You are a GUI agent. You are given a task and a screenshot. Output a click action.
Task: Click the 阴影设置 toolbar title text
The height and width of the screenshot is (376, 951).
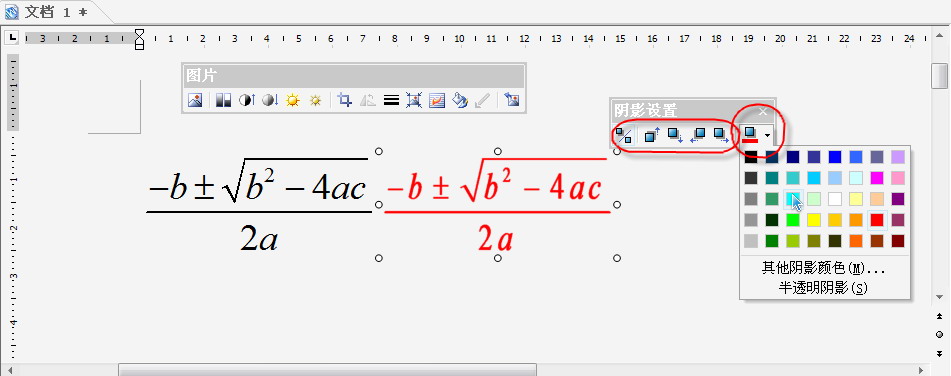click(x=645, y=111)
